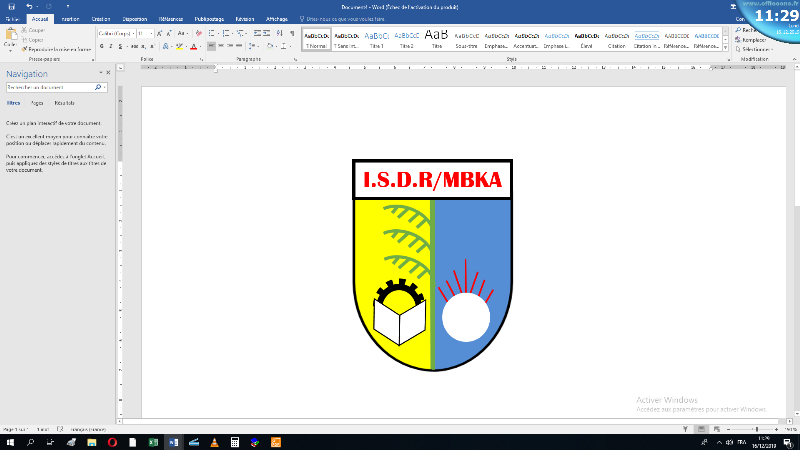Click the Undo arrow icon
800x450 pixels.
tap(28, 6)
